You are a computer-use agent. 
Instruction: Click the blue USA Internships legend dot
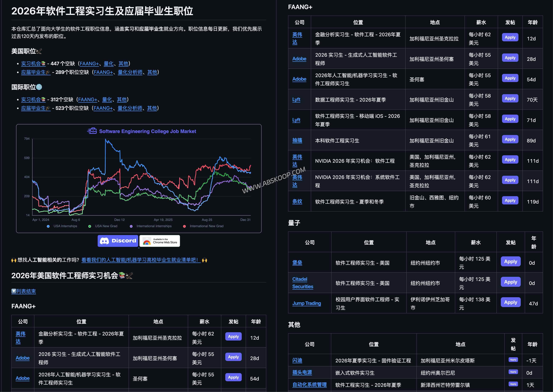[48, 226]
